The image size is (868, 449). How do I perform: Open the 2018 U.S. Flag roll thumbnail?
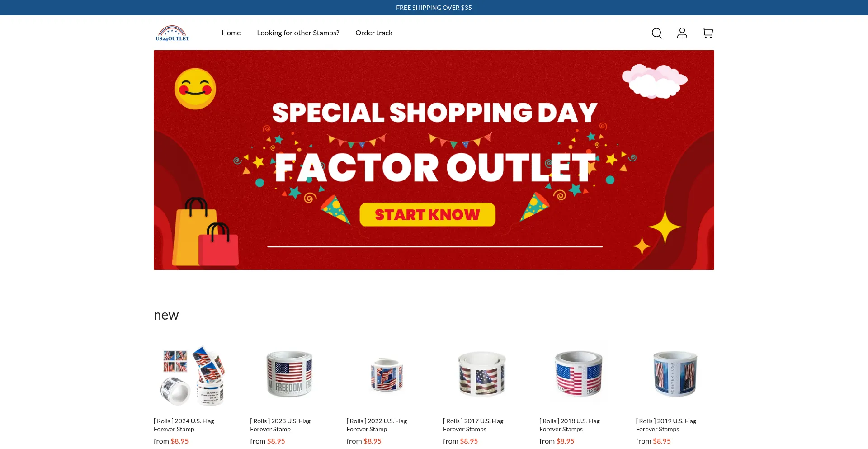[579, 376]
